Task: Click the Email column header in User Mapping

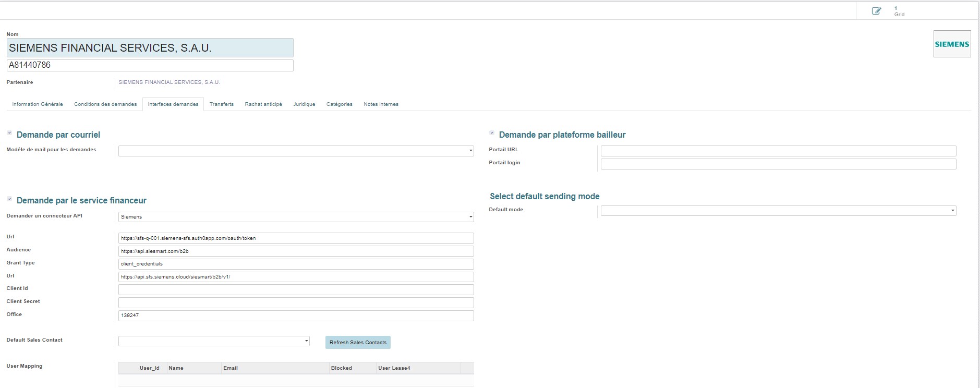Action: click(231, 368)
